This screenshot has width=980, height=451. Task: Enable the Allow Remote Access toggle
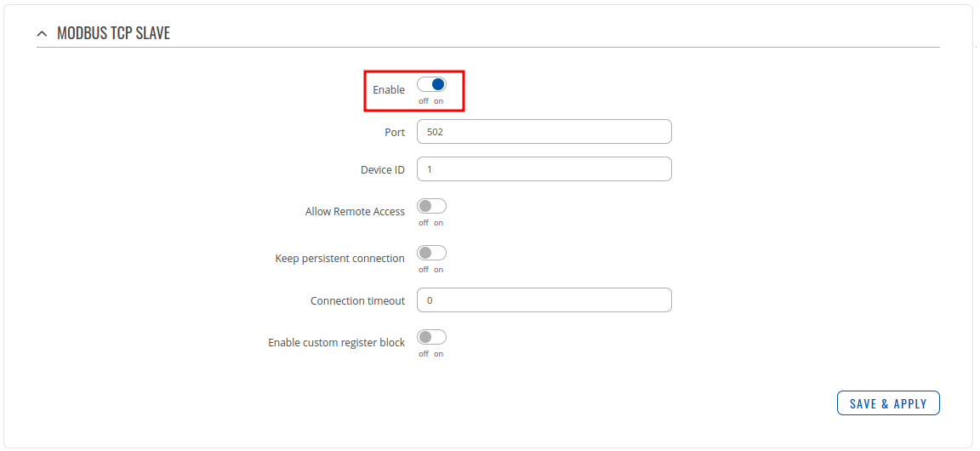[431, 206]
